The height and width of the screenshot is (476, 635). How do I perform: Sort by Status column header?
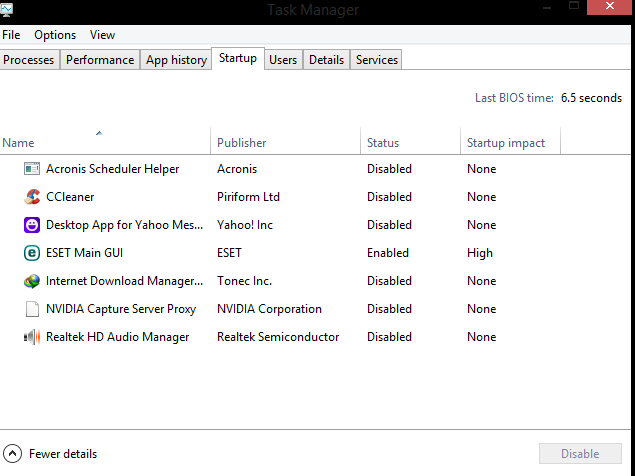point(383,143)
